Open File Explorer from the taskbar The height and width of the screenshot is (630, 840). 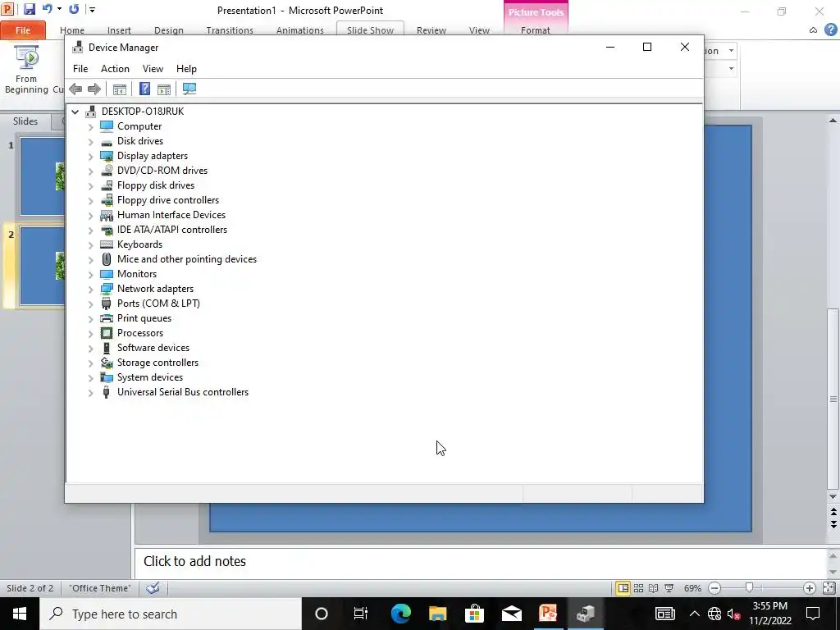[438, 614]
